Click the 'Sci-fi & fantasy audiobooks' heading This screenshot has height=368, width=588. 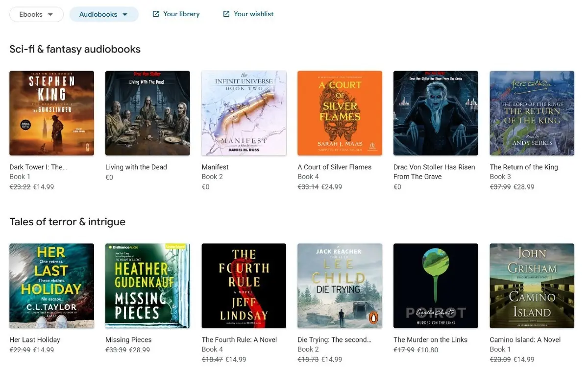[x=75, y=49]
